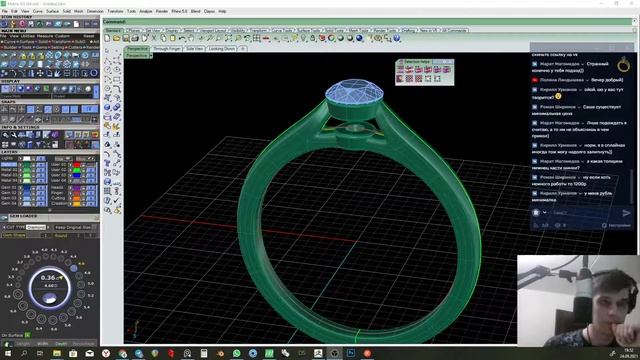
Task: Click taskbar search magnifier icon
Action: (24, 353)
